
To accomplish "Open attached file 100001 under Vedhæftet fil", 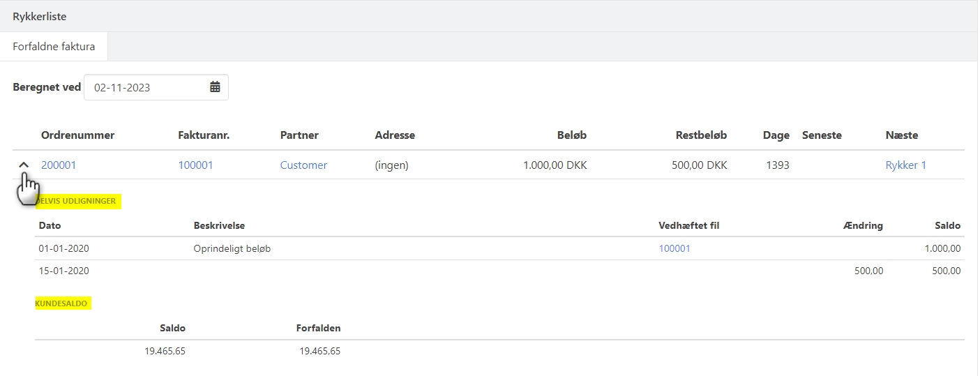I will [674, 248].
